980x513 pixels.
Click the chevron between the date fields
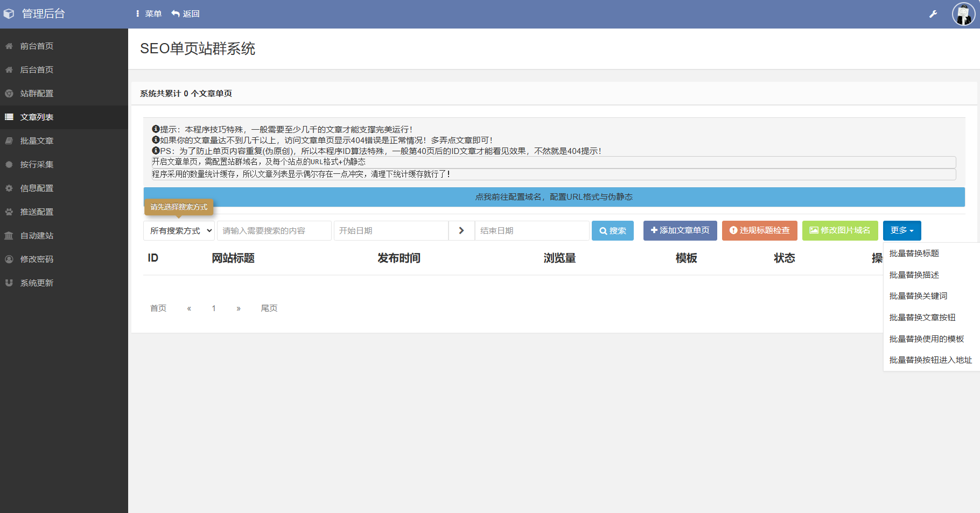coord(461,230)
